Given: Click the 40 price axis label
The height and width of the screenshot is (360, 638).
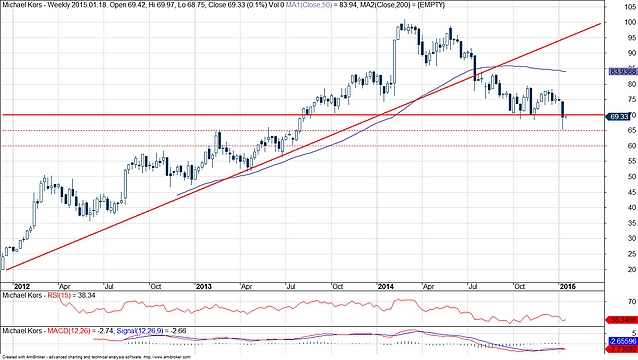Looking at the screenshot, I should (632, 208).
